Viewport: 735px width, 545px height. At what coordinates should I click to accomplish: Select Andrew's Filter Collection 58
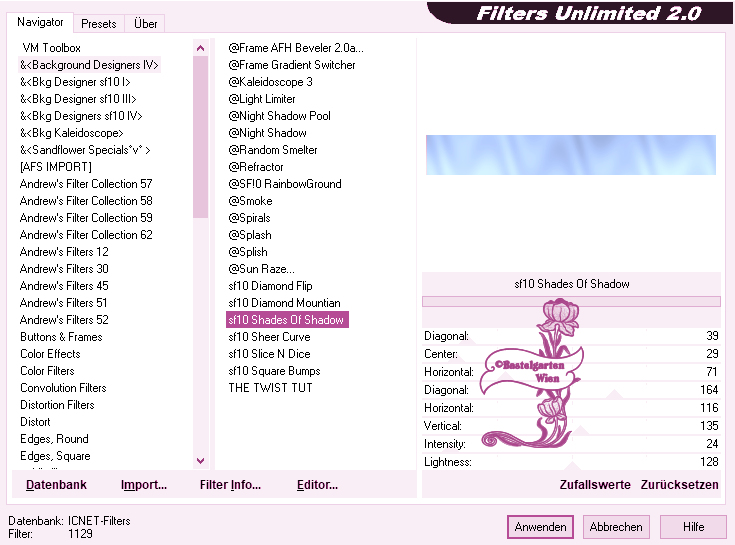86,201
